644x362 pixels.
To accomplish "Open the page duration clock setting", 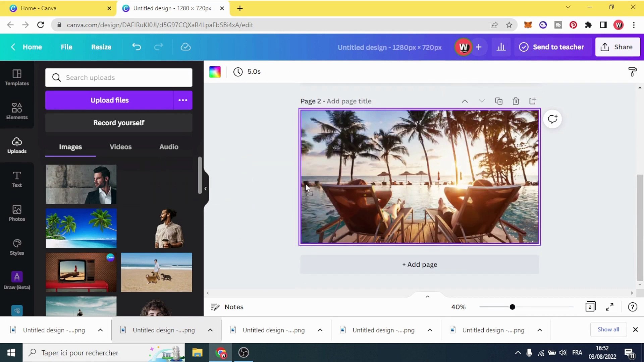I will [x=238, y=72].
